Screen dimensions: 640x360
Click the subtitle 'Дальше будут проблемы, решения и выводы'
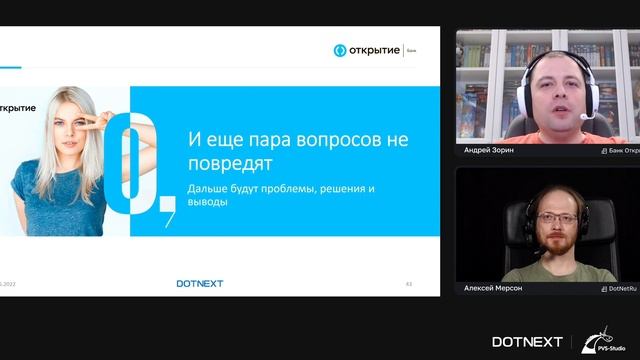(x=281, y=195)
